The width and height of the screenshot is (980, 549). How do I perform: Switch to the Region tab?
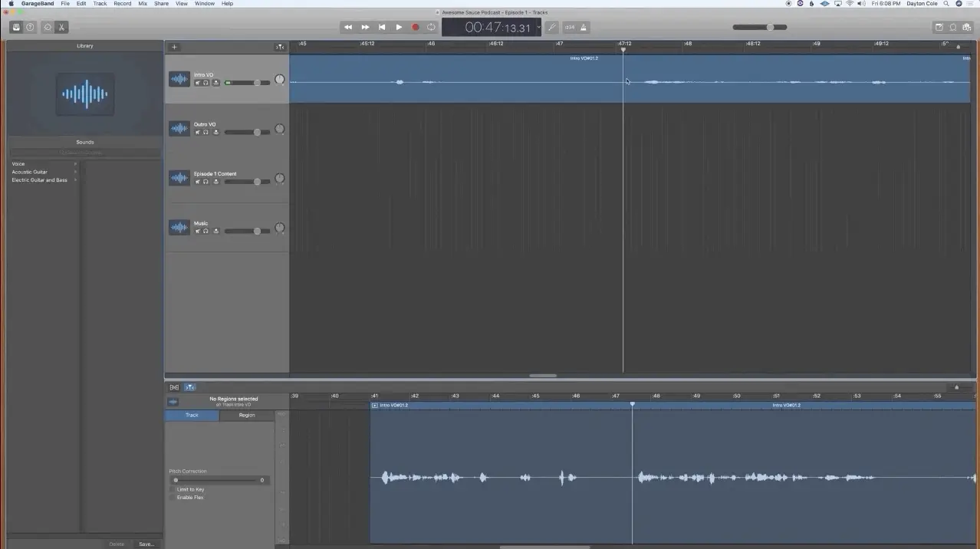click(x=246, y=415)
